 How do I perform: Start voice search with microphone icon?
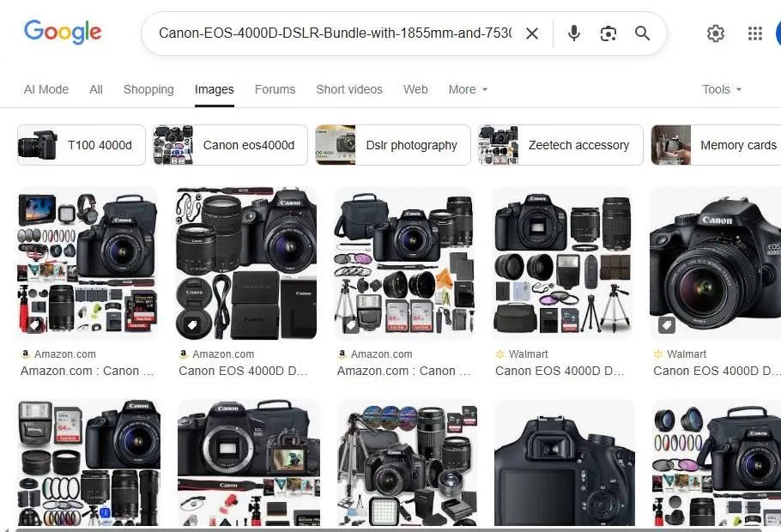click(574, 33)
